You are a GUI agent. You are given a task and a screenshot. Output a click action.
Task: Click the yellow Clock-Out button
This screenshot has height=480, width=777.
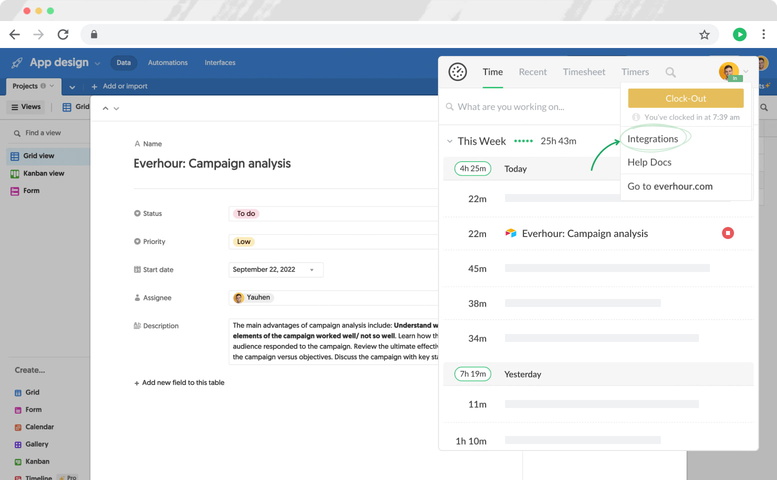pyautogui.click(x=686, y=98)
